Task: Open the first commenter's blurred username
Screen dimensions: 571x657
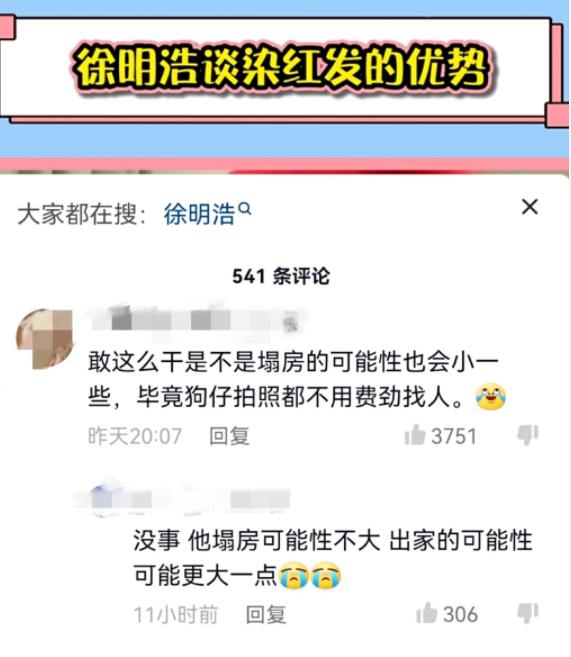Action: 196,322
